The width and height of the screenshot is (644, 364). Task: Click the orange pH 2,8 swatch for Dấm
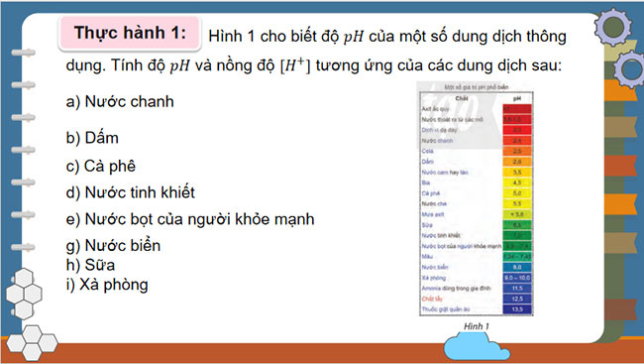[517, 162]
